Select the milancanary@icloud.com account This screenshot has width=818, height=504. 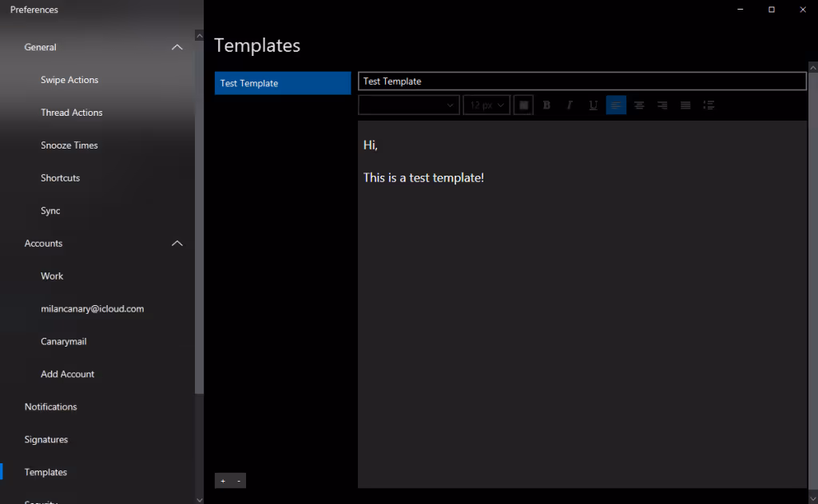point(93,309)
